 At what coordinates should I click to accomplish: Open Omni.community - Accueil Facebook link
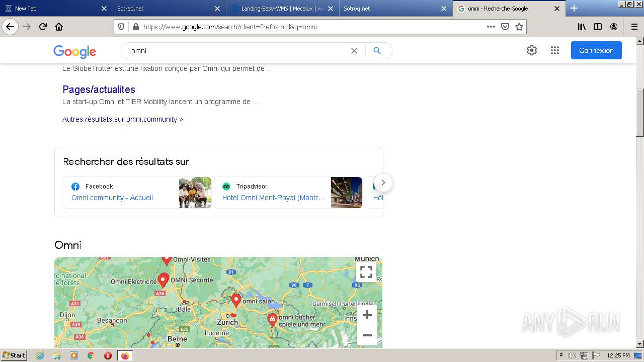tap(112, 198)
